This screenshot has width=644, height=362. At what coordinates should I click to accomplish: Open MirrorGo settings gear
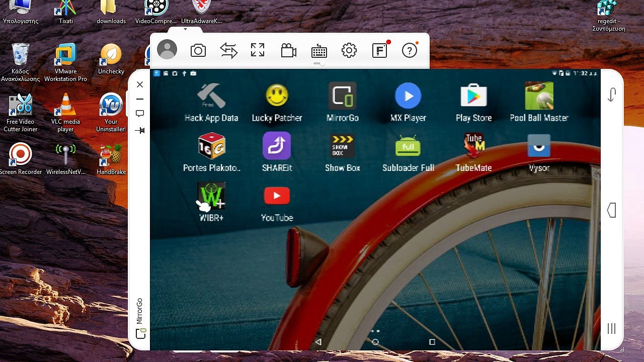[349, 50]
